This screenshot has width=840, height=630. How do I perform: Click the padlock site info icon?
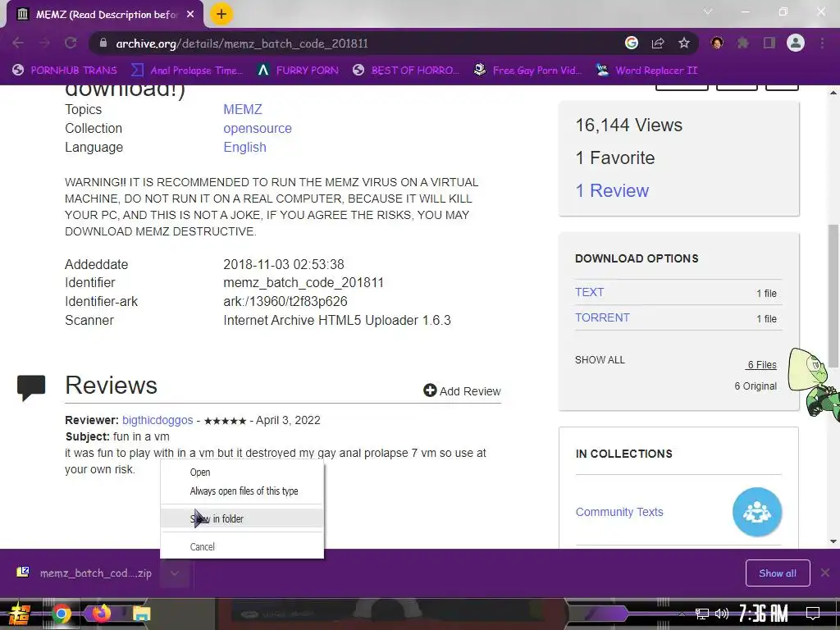pos(103,43)
